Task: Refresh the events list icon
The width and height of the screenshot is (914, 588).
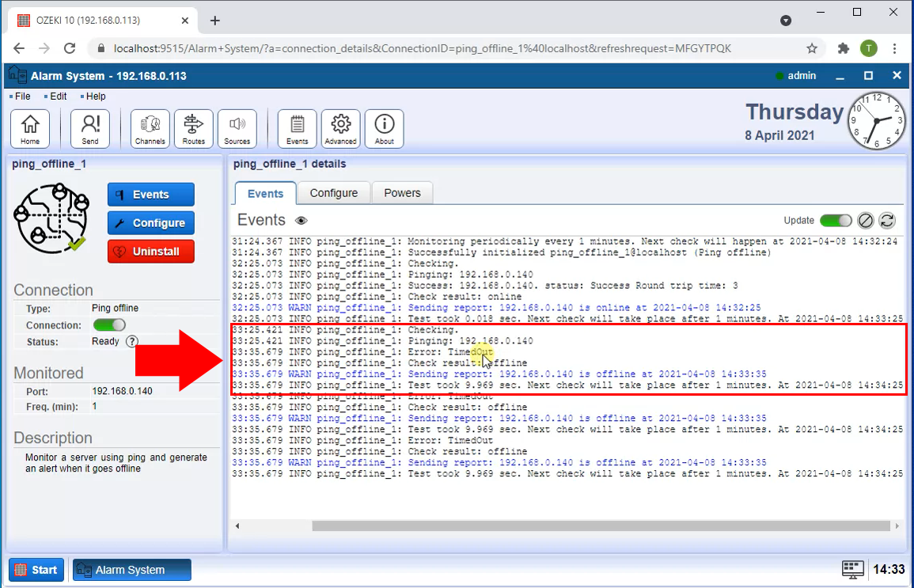Action: pyautogui.click(x=887, y=221)
